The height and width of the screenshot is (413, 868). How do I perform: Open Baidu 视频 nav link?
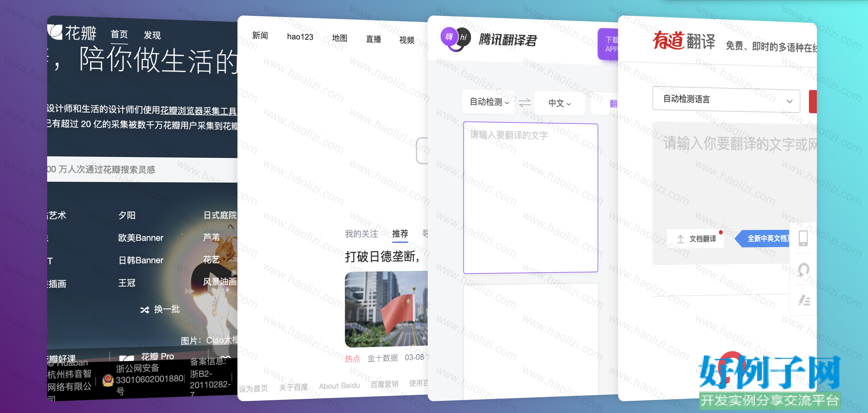[407, 40]
